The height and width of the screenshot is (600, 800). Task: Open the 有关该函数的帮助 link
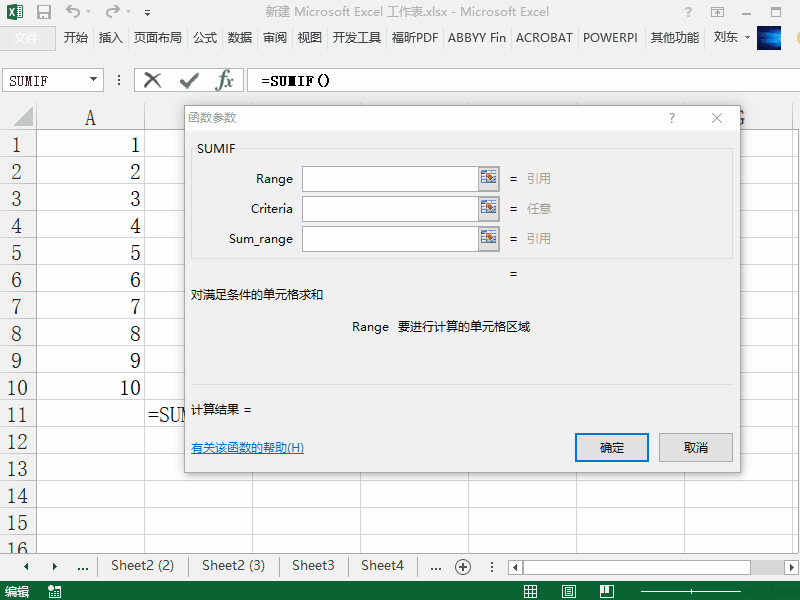pyautogui.click(x=247, y=448)
